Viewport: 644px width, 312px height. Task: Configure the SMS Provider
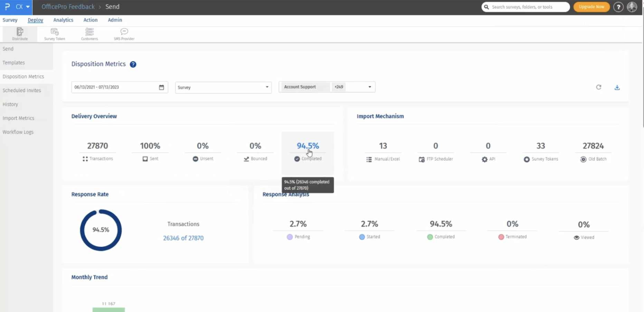tap(124, 34)
